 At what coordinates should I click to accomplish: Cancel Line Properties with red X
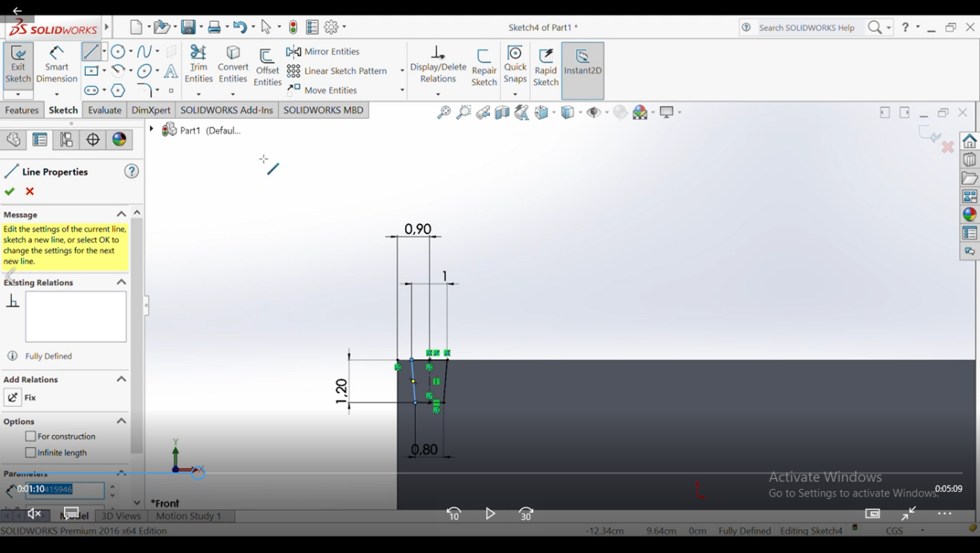coord(30,192)
